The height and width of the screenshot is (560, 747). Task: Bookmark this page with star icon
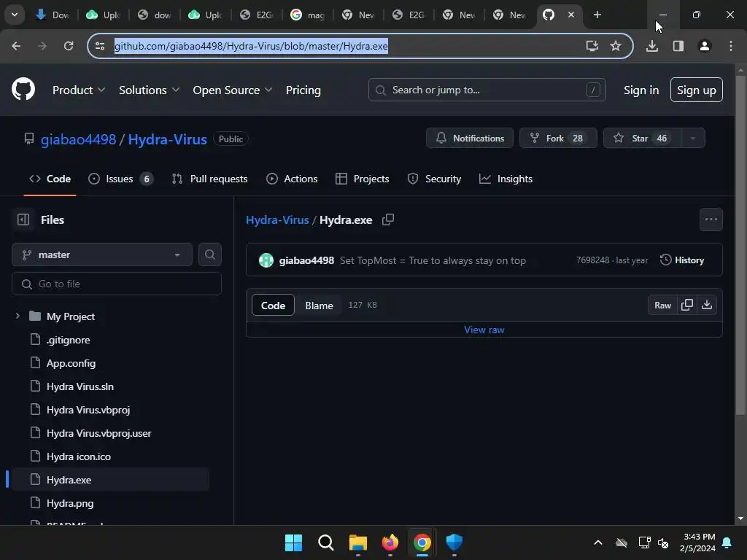pos(616,46)
